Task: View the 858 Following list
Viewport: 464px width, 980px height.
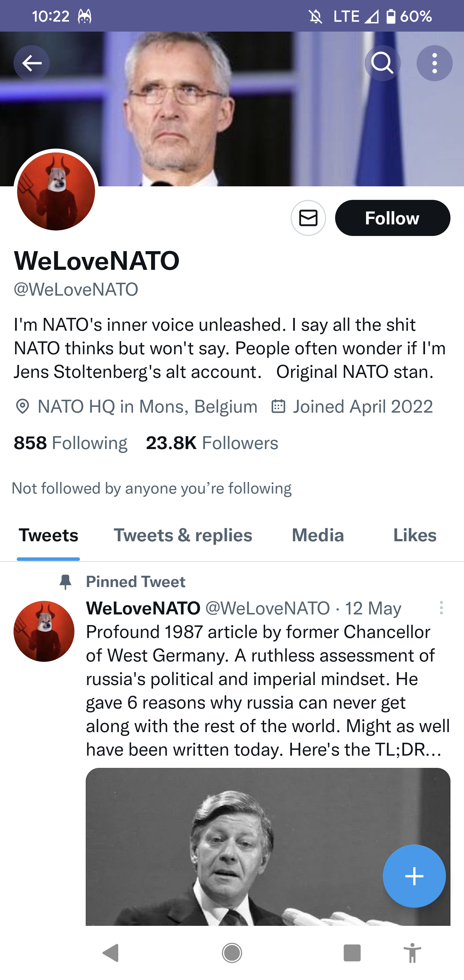Action: [70, 443]
